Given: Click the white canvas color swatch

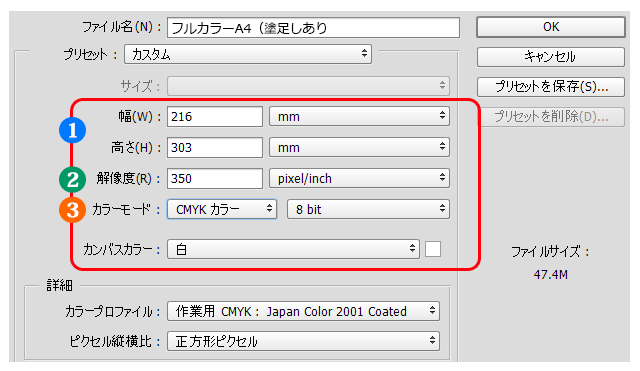Looking at the screenshot, I should (x=433, y=249).
